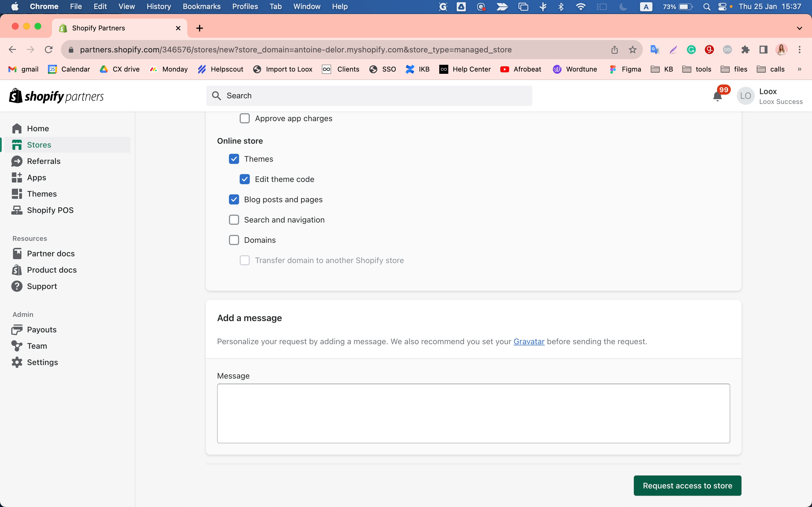Open the History menu

[159, 6]
